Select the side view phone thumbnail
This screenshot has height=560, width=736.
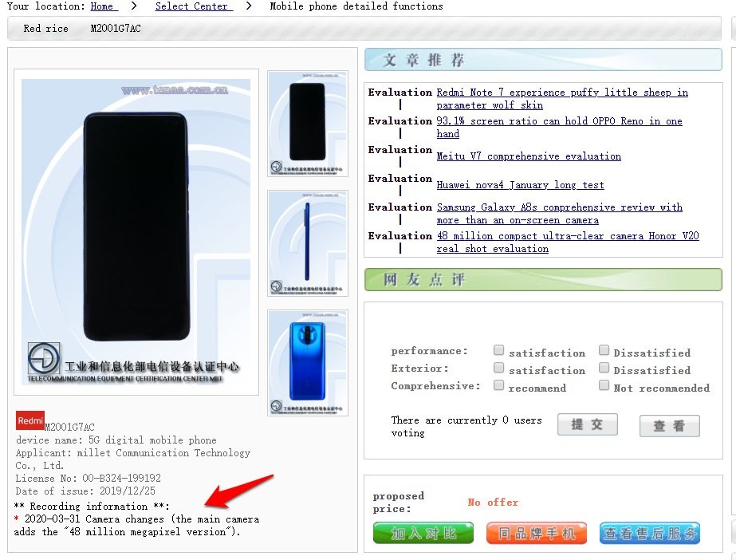308,243
